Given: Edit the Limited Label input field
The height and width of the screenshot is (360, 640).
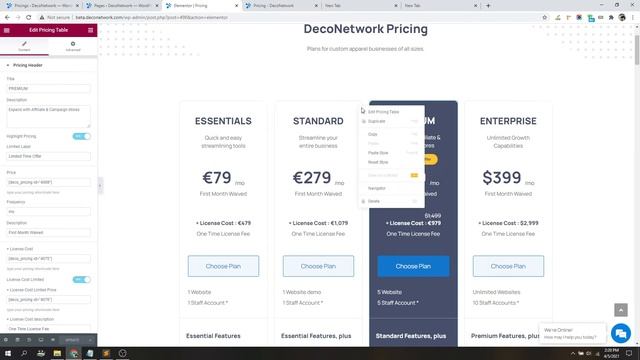Looking at the screenshot, I should (x=48, y=156).
